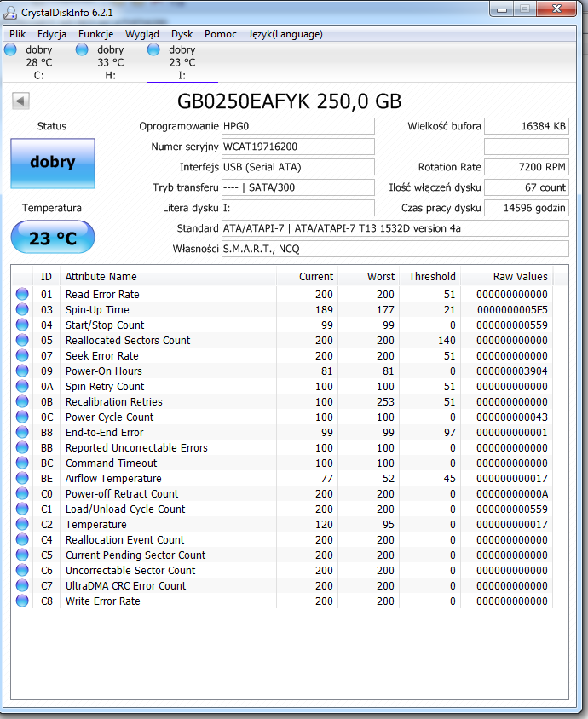Click the blue status orb for drive I:

click(x=153, y=49)
